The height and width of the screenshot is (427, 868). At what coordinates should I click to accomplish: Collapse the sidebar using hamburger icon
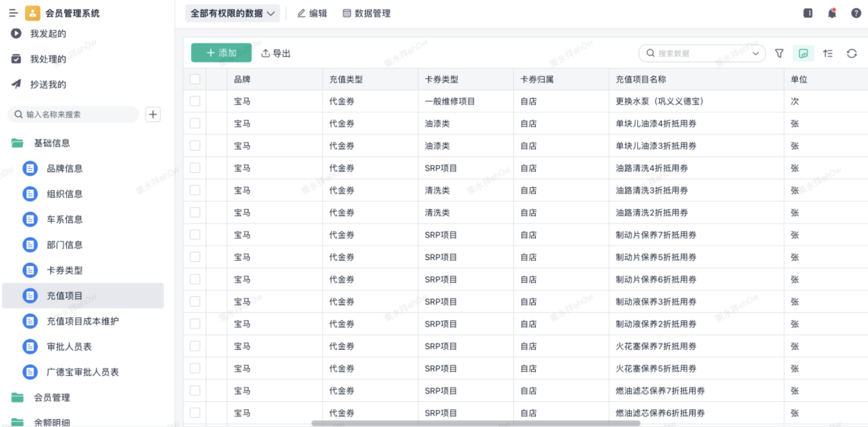[x=13, y=13]
